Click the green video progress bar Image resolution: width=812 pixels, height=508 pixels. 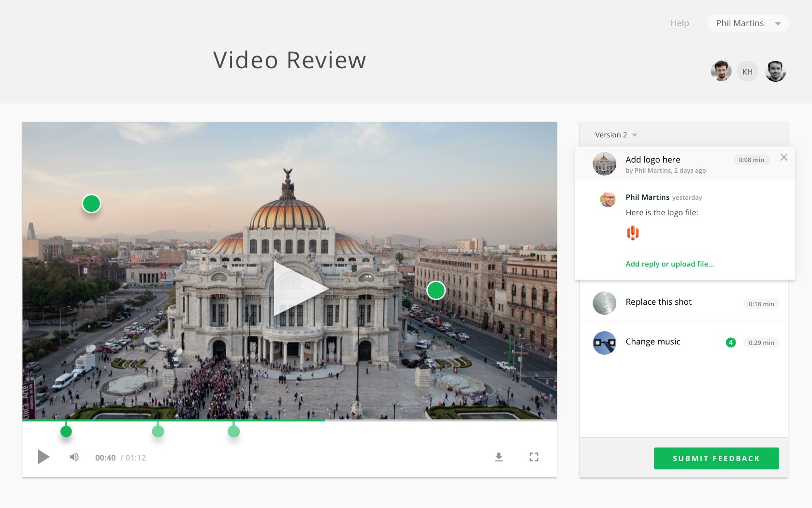point(174,420)
